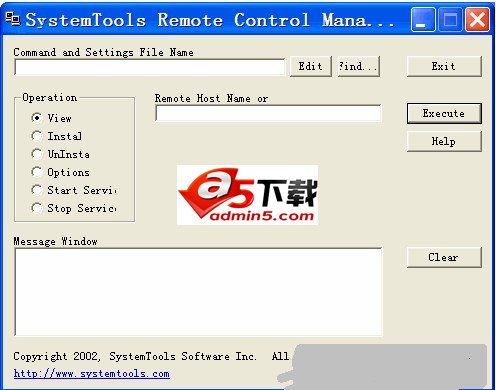Close the Remote Control Manager window
This screenshot has height=390, width=496.
pos(477,20)
